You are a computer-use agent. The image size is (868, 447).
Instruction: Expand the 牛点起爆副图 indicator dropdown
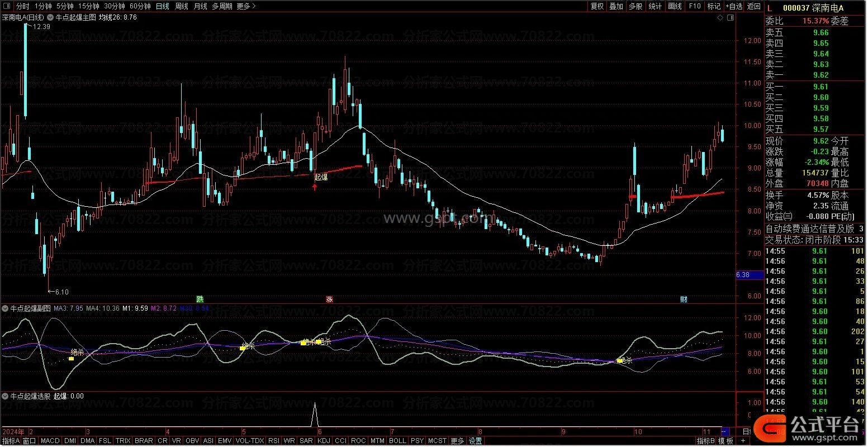[5, 308]
